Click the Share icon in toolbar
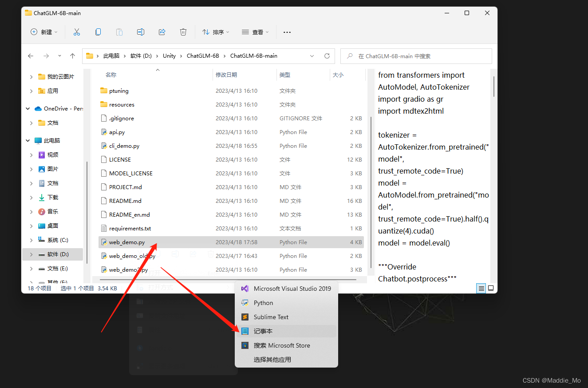The height and width of the screenshot is (388, 588). (162, 32)
